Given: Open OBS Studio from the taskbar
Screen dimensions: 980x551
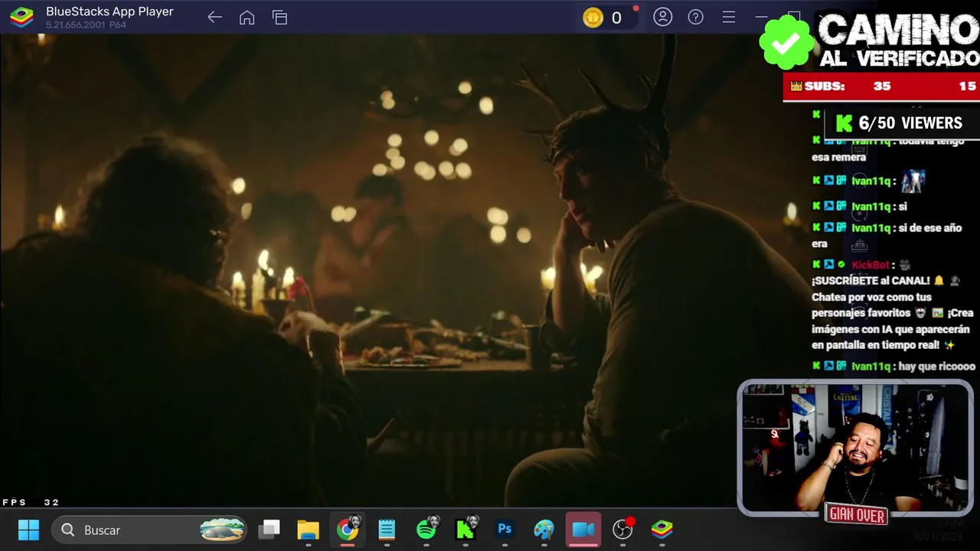Looking at the screenshot, I should [x=623, y=529].
